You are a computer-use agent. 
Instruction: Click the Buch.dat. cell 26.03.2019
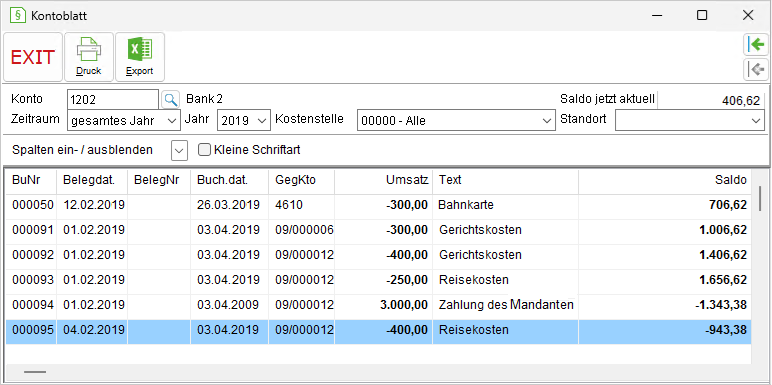228,205
